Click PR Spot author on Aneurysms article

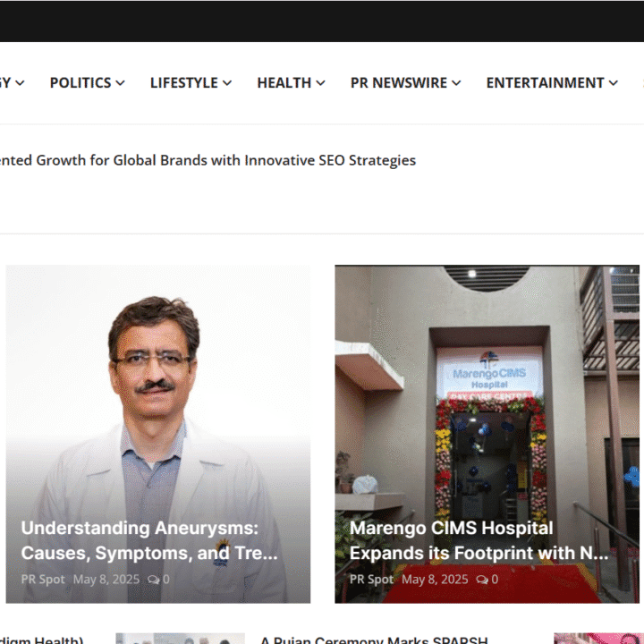[43, 580]
